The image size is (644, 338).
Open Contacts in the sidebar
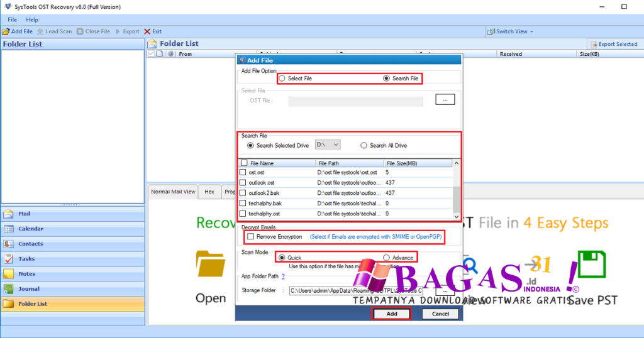[73, 244]
